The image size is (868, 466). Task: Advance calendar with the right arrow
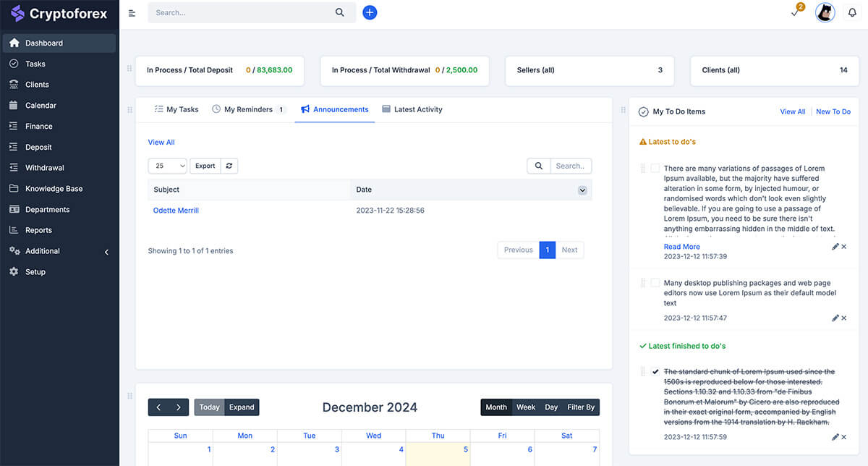click(x=179, y=407)
